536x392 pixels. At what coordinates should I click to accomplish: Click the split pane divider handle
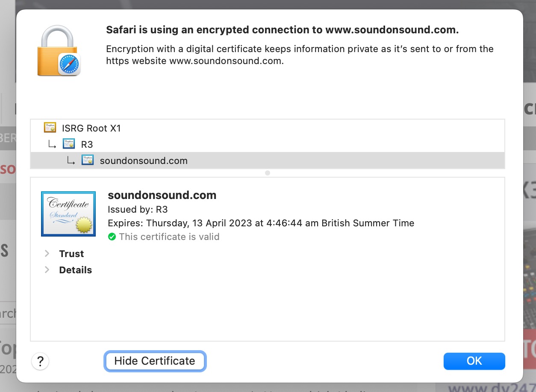(268, 173)
